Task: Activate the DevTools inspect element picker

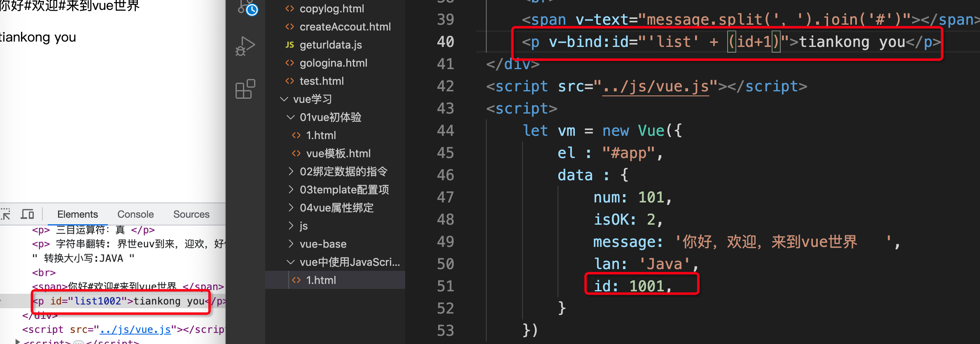Action: click(x=5, y=214)
